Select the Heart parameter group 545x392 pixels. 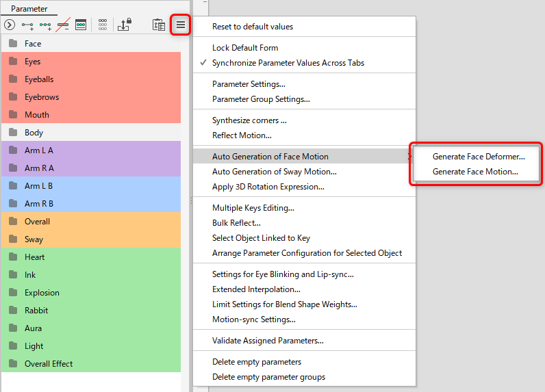[x=91, y=257]
